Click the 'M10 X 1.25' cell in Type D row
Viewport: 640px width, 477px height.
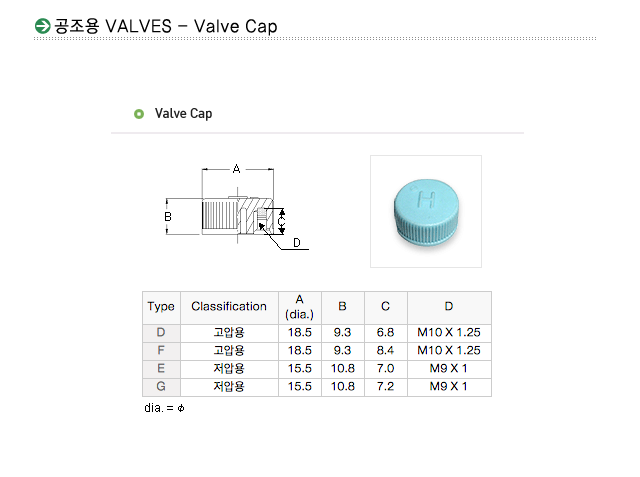(x=448, y=332)
